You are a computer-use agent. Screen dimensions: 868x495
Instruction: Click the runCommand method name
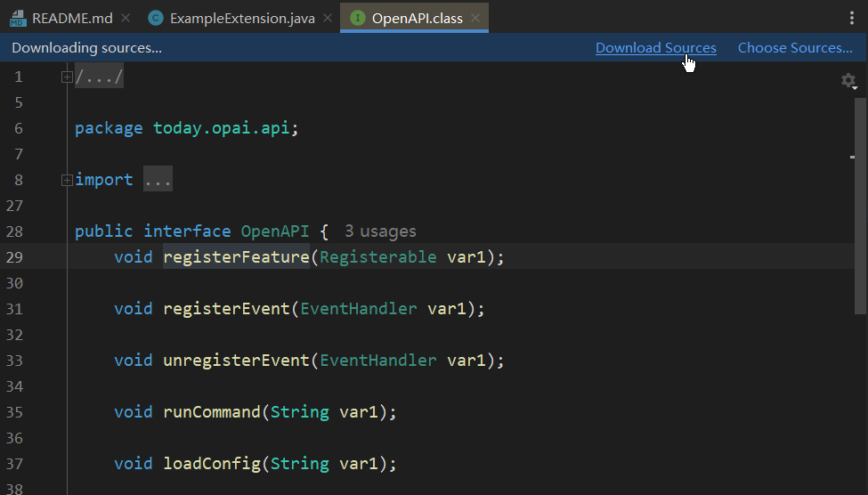tap(212, 412)
